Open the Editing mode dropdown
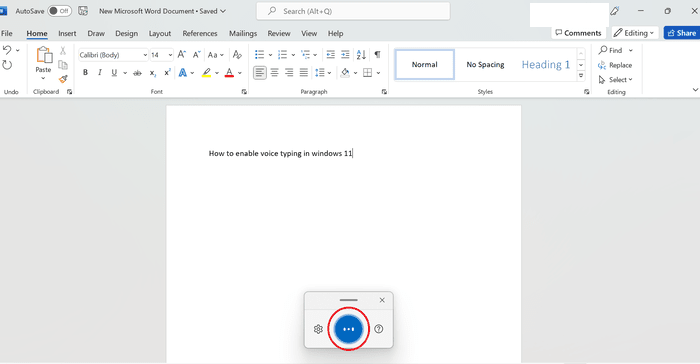 (635, 33)
